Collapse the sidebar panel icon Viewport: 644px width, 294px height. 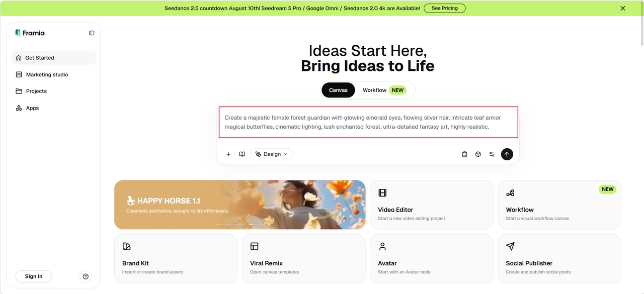tap(92, 33)
